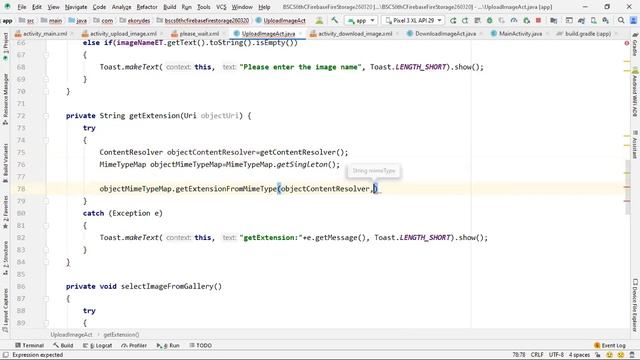Click line number 86 in the gutter
The image size is (640, 360).
[x=21, y=287]
